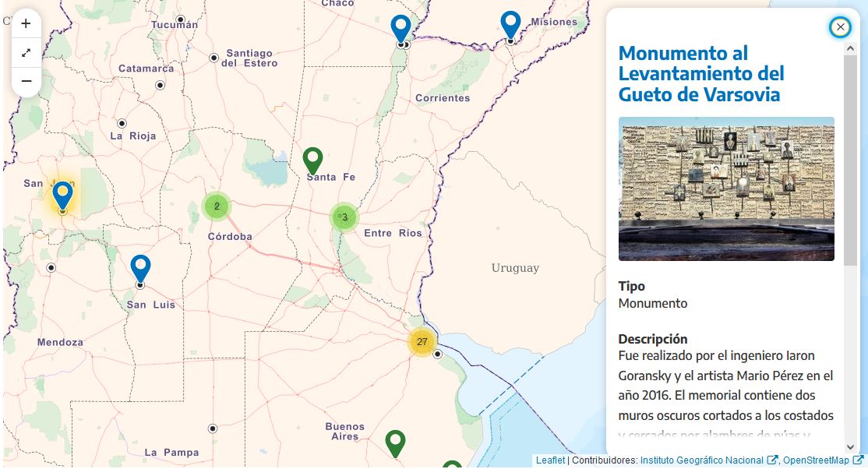Click the Santiago del Estero label
Image resolution: width=868 pixels, height=469 pixels.
pos(249,58)
